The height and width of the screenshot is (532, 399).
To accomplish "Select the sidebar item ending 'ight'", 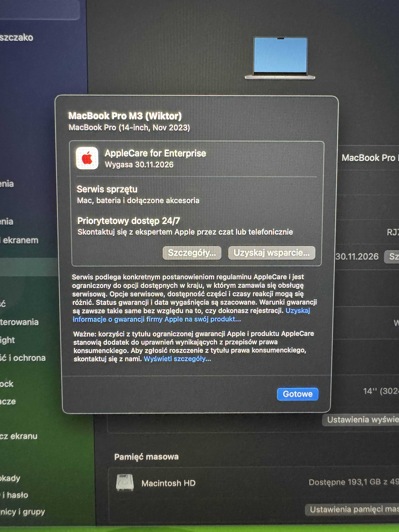I will pyautogui.click(x=8, y=340).
